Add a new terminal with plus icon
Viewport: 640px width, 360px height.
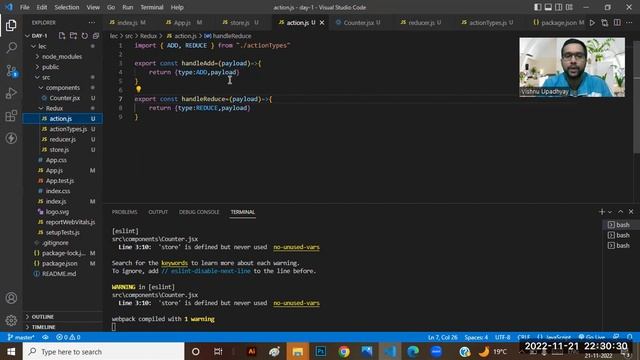602,212
